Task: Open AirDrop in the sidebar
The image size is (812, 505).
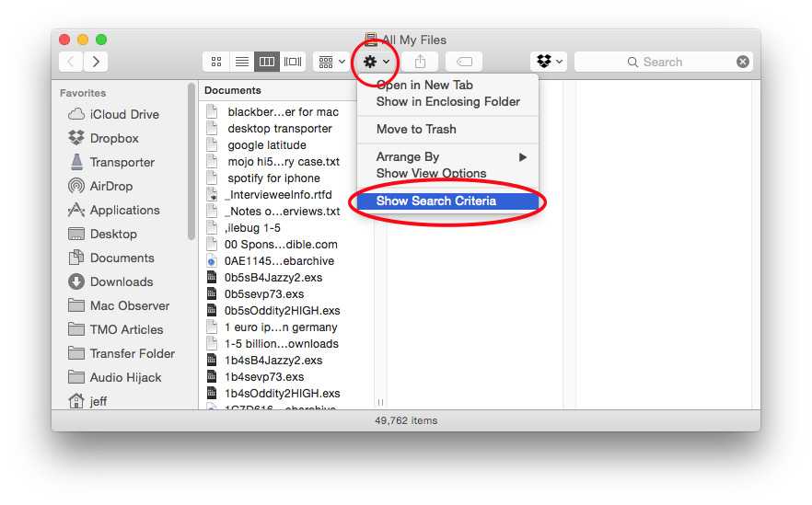Action: tap(101, 186)
